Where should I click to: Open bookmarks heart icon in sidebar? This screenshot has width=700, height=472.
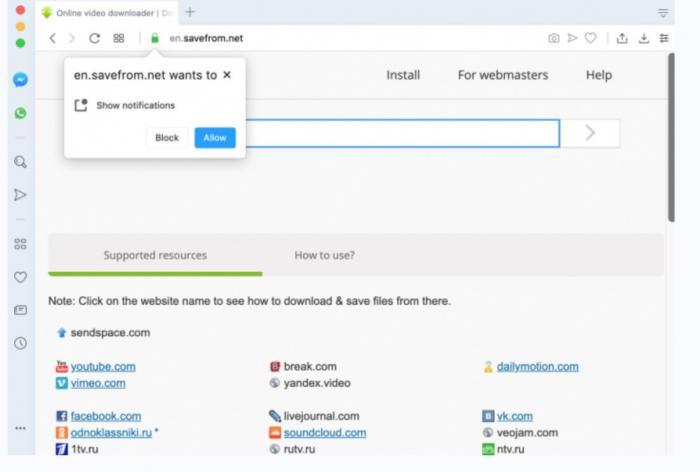[x=21, y=277]
